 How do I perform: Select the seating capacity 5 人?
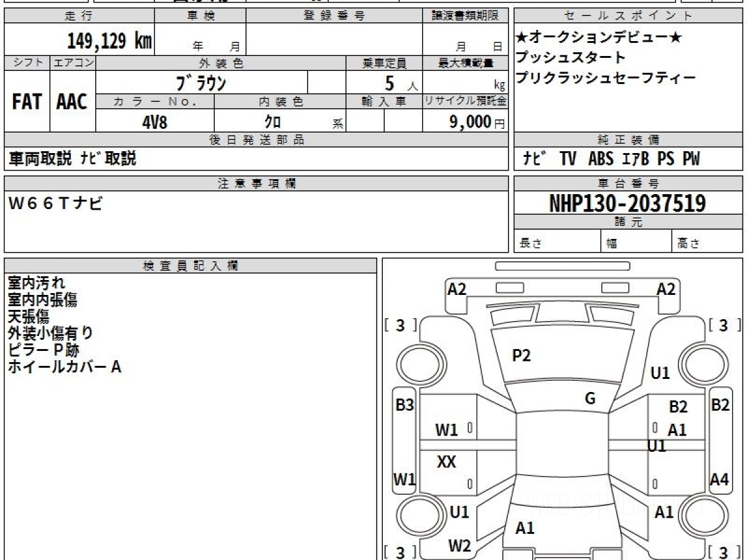click(401, 83)
